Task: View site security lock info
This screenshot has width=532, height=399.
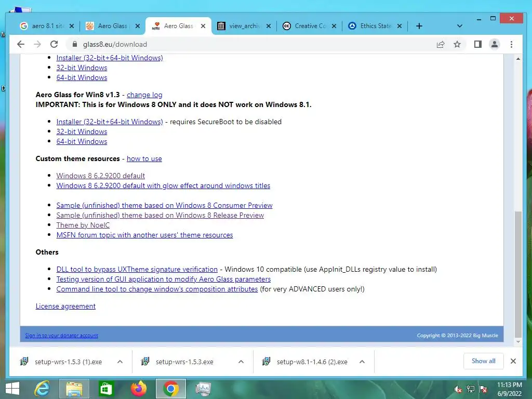Action: click(75, 44)
